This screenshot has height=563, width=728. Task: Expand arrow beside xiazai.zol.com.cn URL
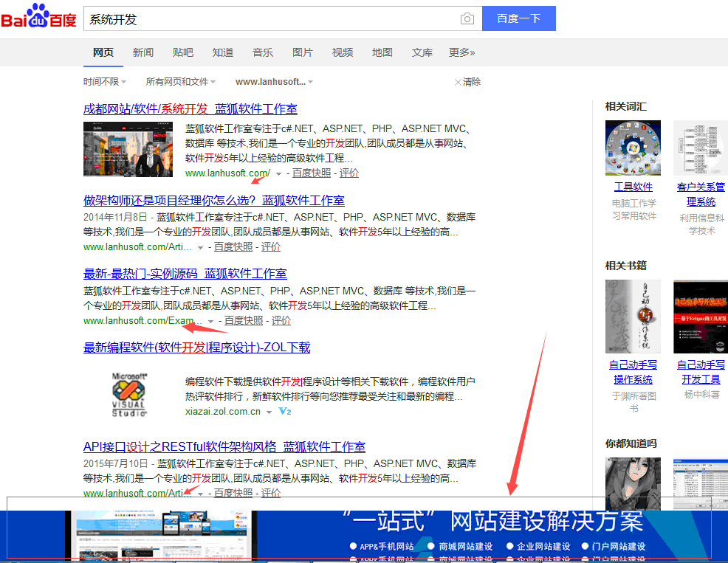coord(269,412)
